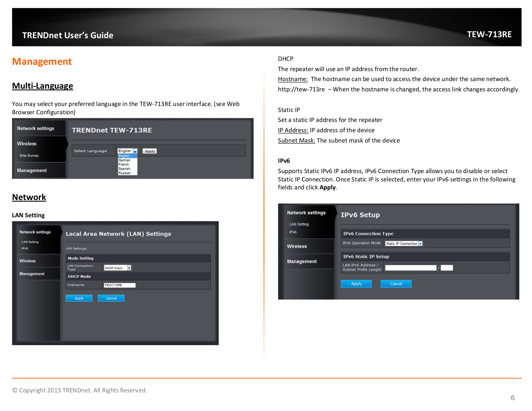Click the DHCP heading text
The width and height of the screenshot is (532, 411).
286,59
